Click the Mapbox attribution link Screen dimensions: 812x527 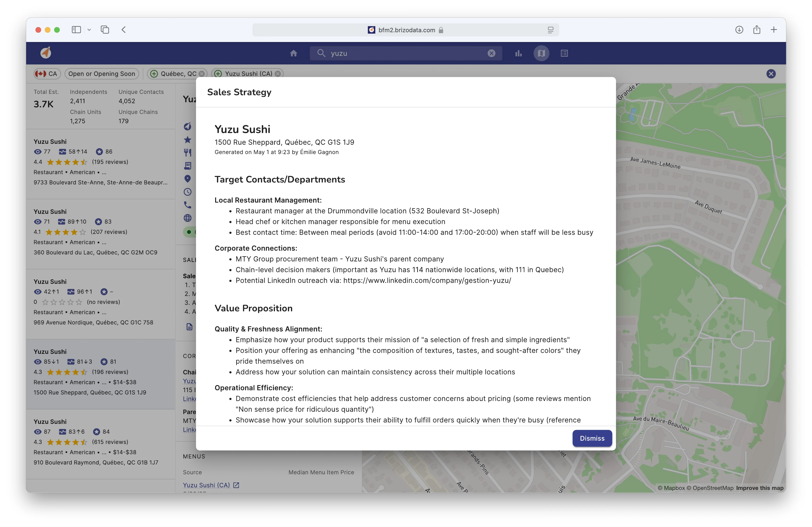(x=671, y=488)
